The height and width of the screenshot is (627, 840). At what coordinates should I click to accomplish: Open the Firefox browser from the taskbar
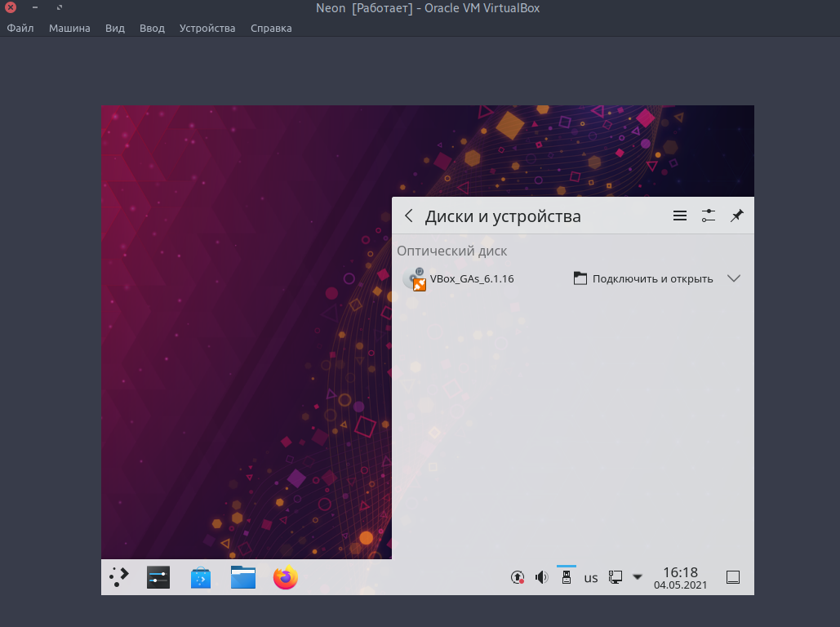pos(285,577)
